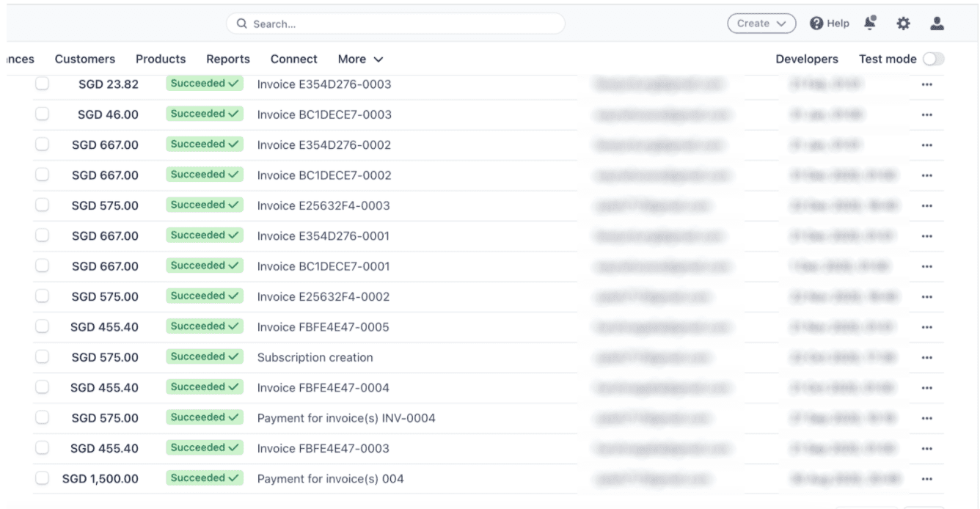Open overflow menu for Invoice FBFE4E47-0005

(926, 327)
